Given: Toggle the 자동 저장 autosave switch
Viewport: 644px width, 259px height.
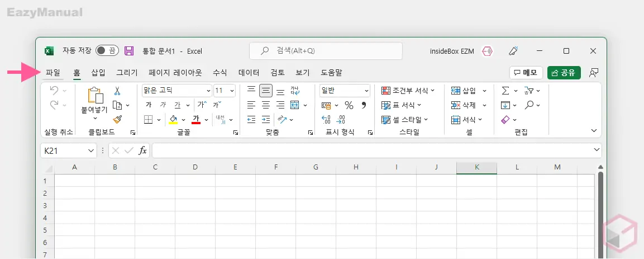Looking at the screenshot, I should (107, 51).
